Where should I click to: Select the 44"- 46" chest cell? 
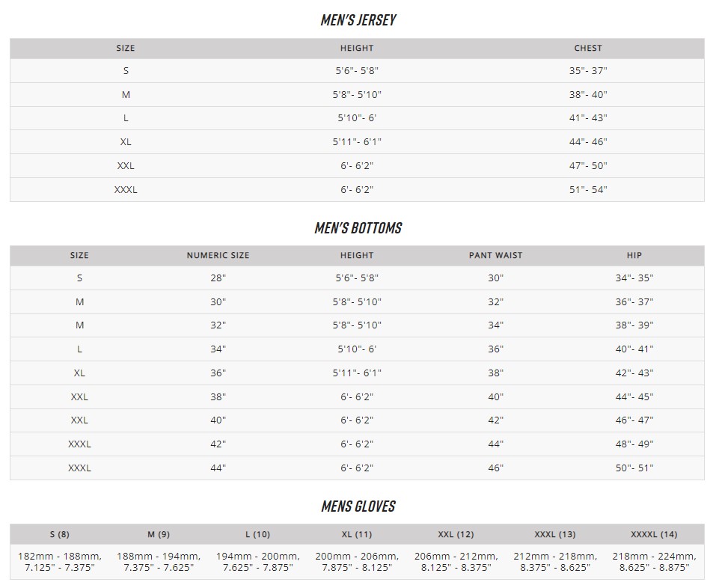[588, 141]
